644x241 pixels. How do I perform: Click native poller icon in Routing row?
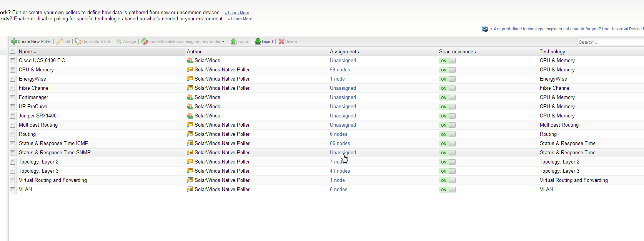(x=190, y=134)
